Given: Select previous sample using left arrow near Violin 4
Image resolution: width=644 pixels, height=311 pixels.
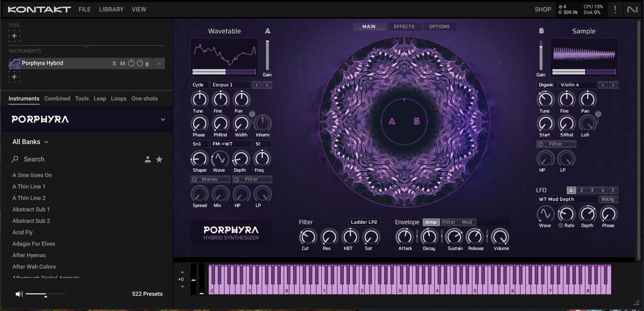Looking at the screenshot, I should pyautogui.click(x=603, y=85).
